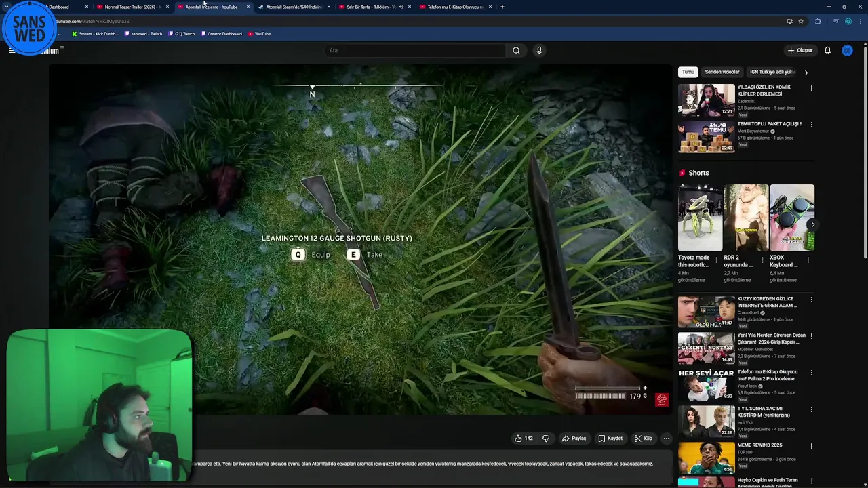Click the Ara search input field
868x488 pixels.
coord(415,50)
